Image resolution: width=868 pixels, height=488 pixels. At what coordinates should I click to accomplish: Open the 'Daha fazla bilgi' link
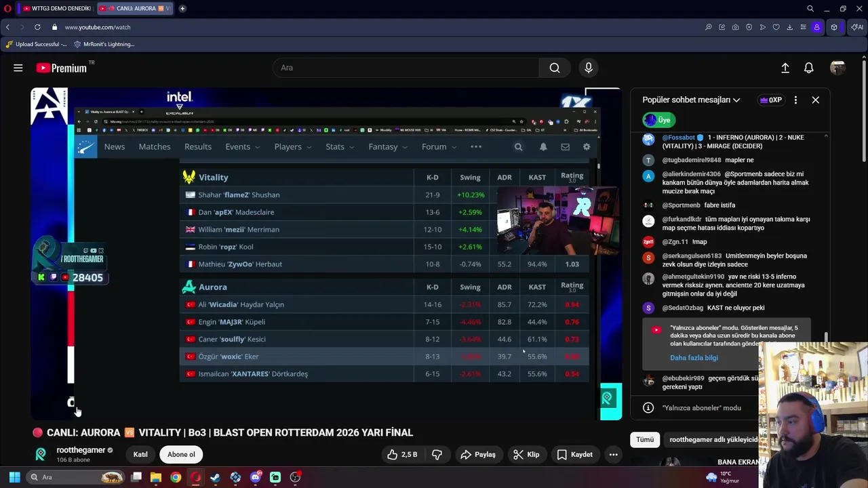pyautogui.click(x=694, y=358)
